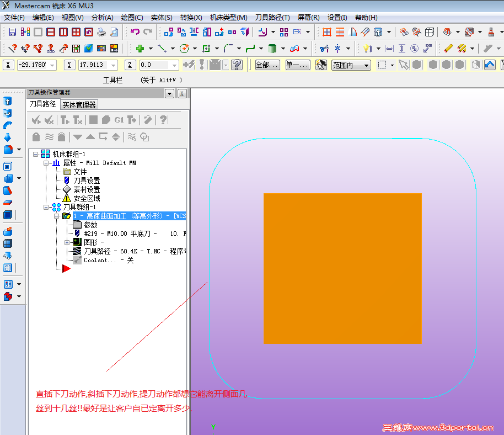The width and height of the screenshot is (504, 435).
Task: Click the 全部... selection button
Action: click(x=267, y=65)
